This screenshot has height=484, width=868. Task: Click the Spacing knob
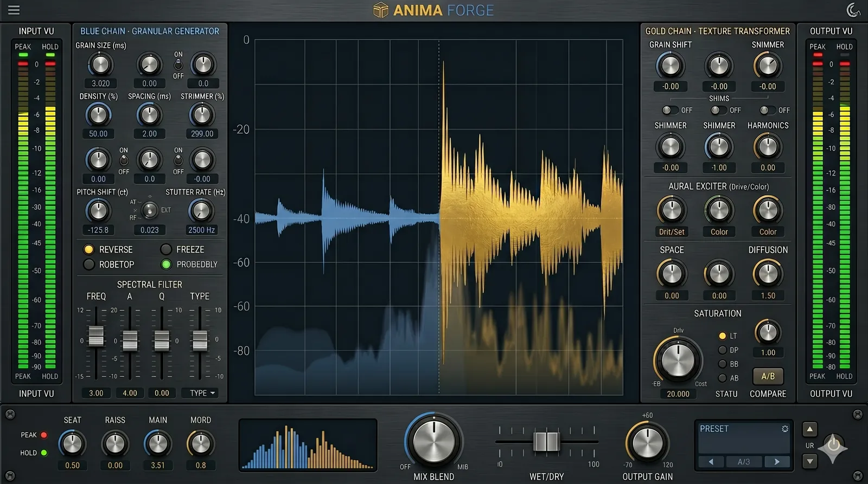coord(149,115)
